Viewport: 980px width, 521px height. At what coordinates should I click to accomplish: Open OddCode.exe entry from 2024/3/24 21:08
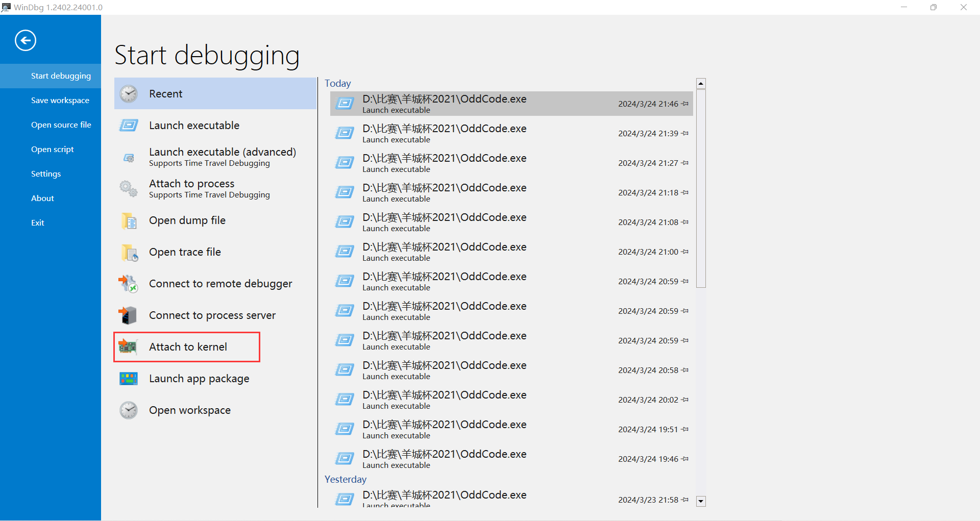[x=511, y=222]
